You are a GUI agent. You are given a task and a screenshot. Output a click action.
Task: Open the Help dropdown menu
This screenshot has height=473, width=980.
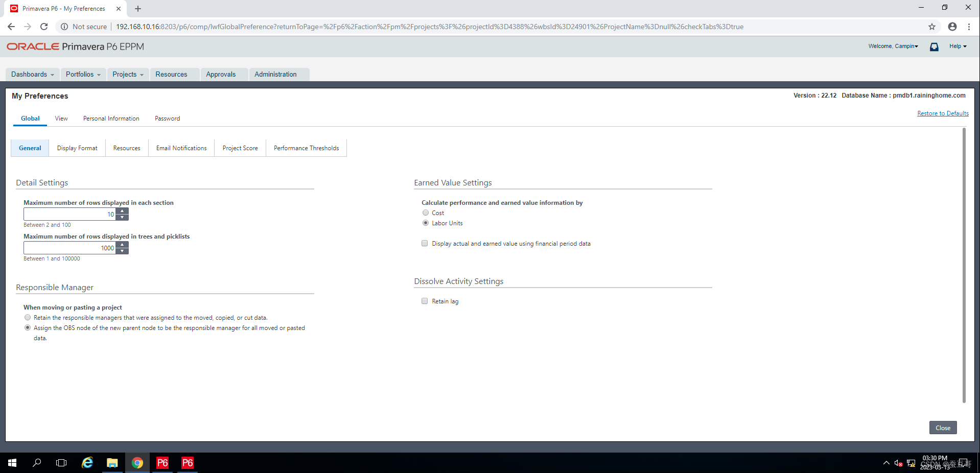click(x=958, y=46)
